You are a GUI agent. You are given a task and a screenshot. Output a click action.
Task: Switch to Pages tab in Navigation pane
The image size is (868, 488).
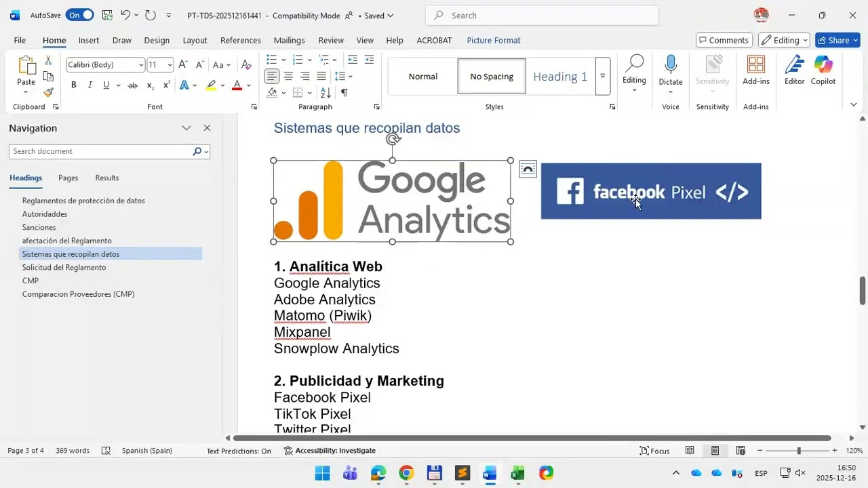(x=68, y=178)
